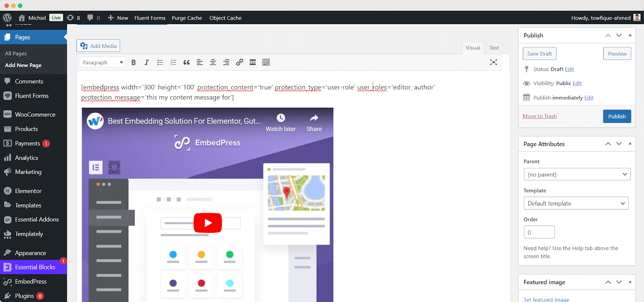This screenshot has height=302, width=644.
Task: Open the Paragraph format dropdown
Action: click(103, 62)
